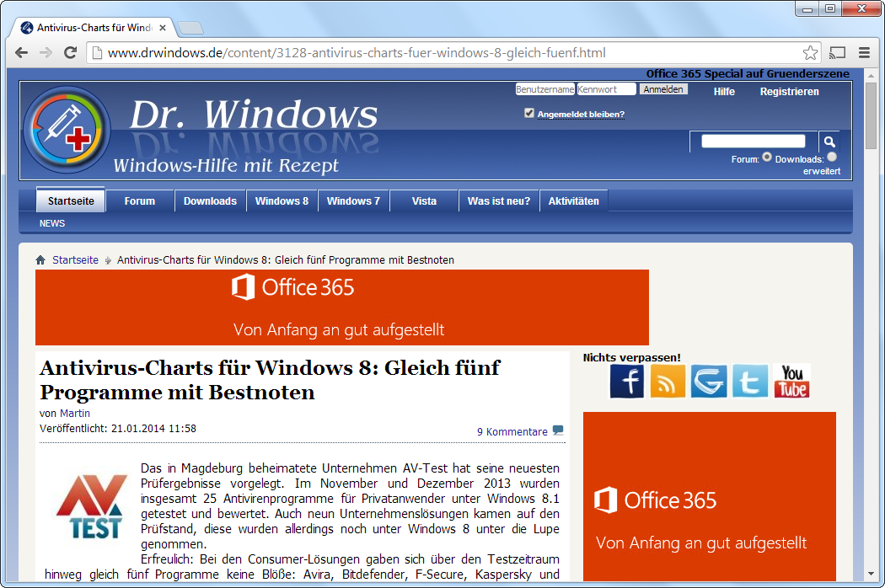Click the Google social icon
This screenshot has height=588, width=885.
click(x=709, y=381)
